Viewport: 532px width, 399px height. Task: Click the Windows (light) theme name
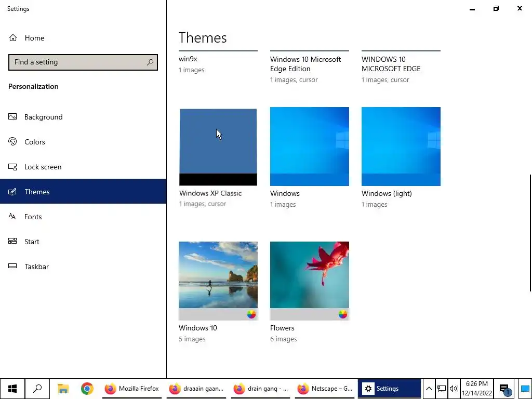coord(387,193)
